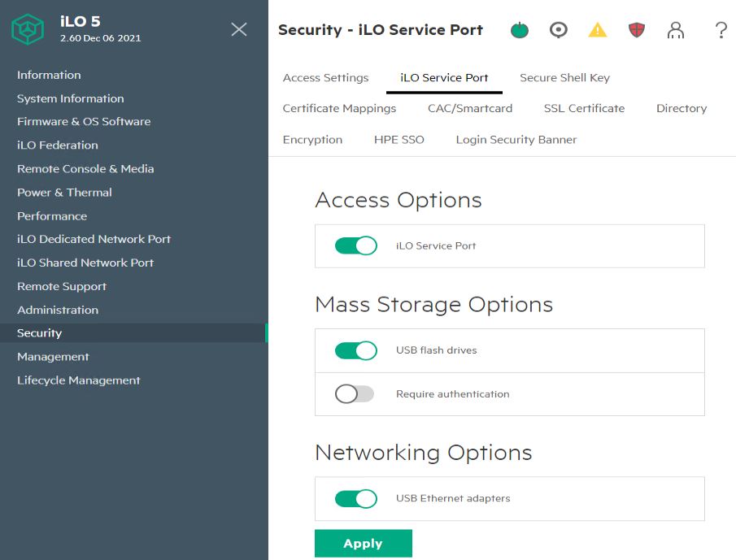Screen dimensions: 736x560
Task: Open the user account icon
Action: 675,30
